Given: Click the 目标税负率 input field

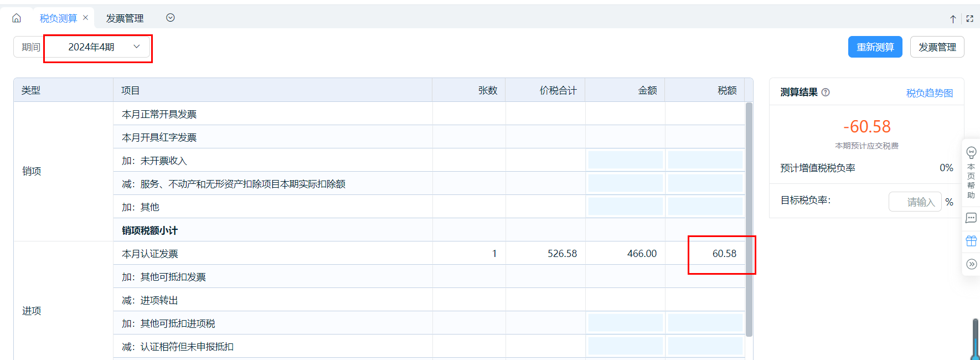Looking at the screenshot, I should click(914, 202).
